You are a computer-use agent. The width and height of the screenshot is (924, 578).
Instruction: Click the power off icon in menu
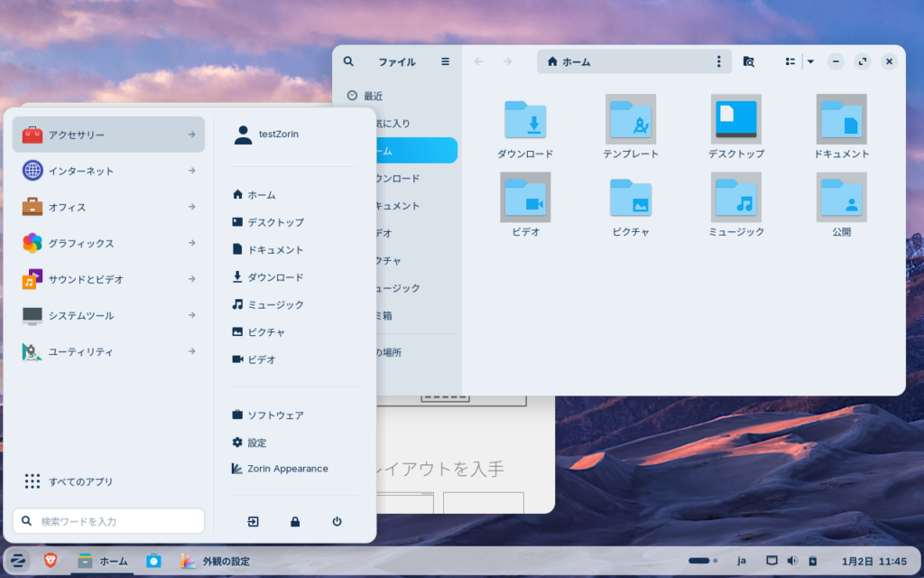pyautogui.click(x=337, y=521)
